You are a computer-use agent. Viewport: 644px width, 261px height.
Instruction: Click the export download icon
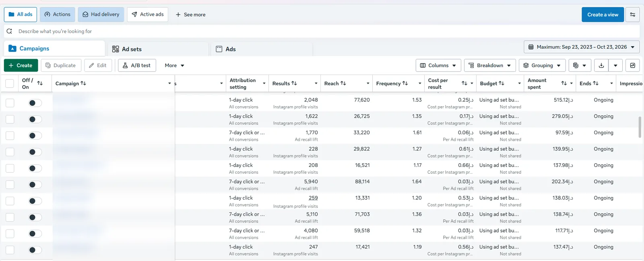601,65
